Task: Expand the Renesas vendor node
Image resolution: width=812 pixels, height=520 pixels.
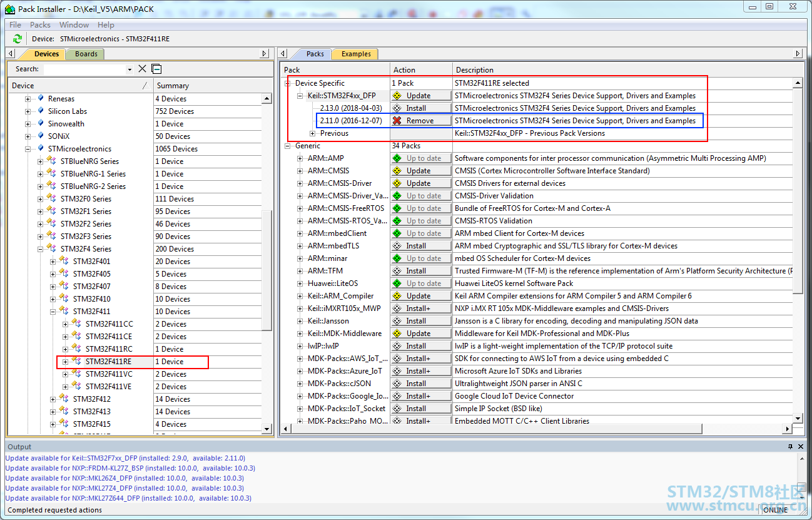Action: [x=28, y=99]
